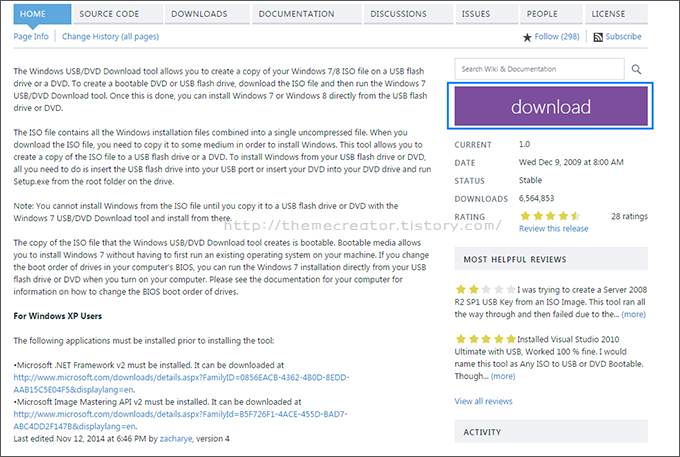Click the download count 6,564,853
Screen dimensions: 680x457
coord(536,198)
